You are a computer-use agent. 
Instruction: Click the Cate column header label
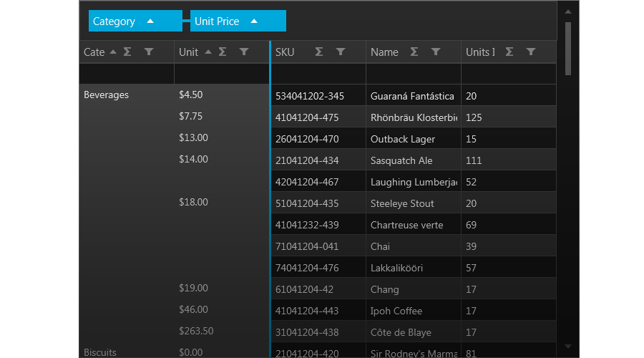coord(94,52)
